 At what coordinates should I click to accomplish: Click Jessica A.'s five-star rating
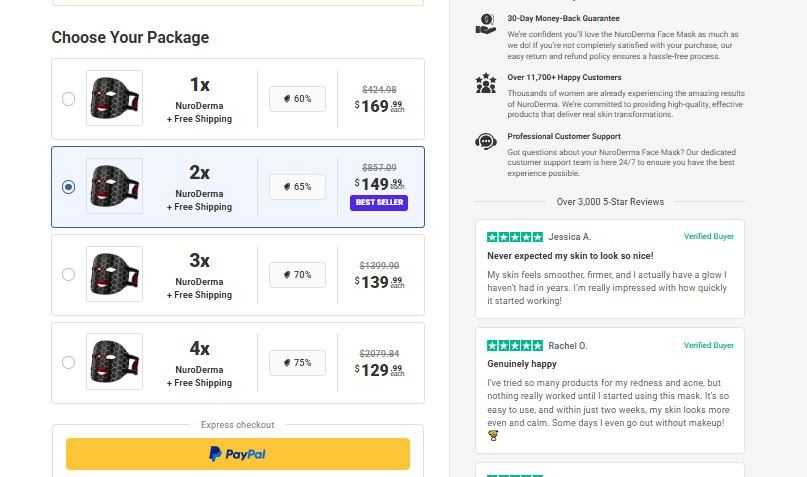(x=515, y=237)
